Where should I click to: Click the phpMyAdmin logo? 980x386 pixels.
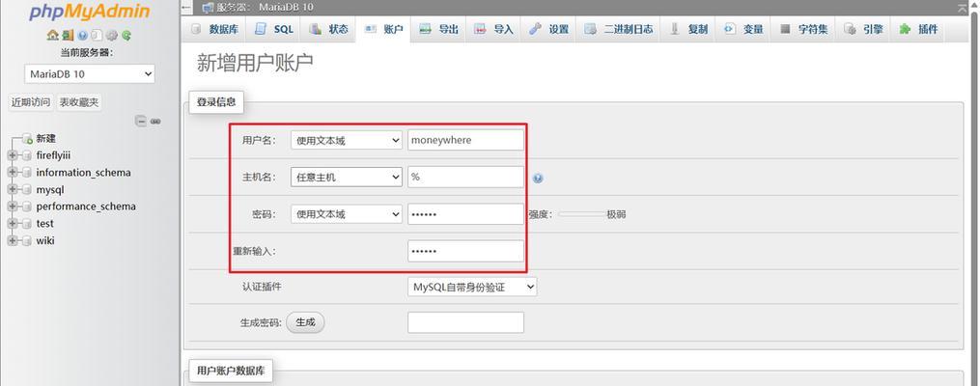click(90, 12)
